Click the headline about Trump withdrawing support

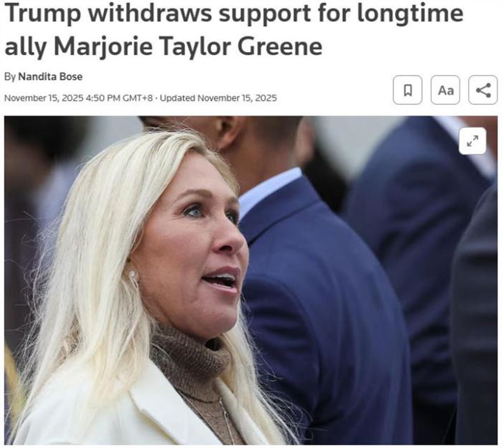click(234, 30)
